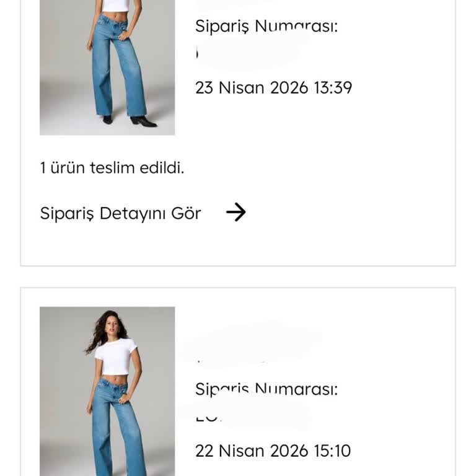Click the arrow icon beside Sipariş Detayını Gör

236,213
